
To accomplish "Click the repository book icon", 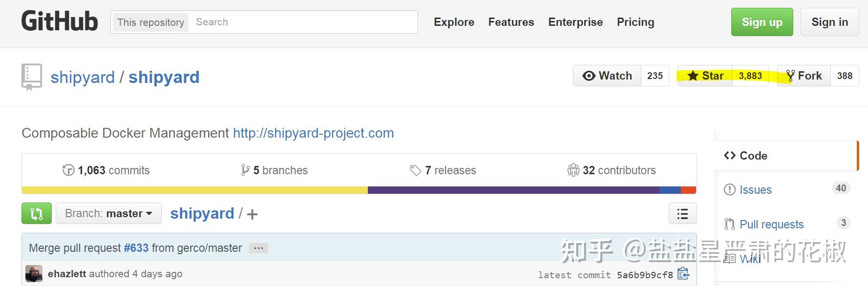I will (x=32, y=77).
